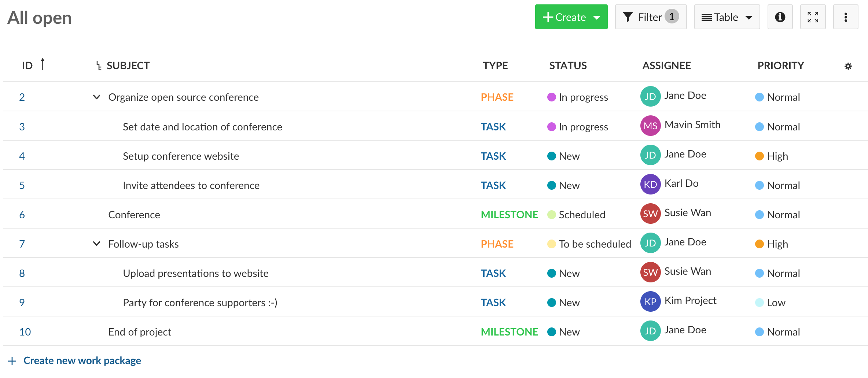Open work package ID 10 link
Viewport: 868px width, 378px height.
tap(25, 332)
